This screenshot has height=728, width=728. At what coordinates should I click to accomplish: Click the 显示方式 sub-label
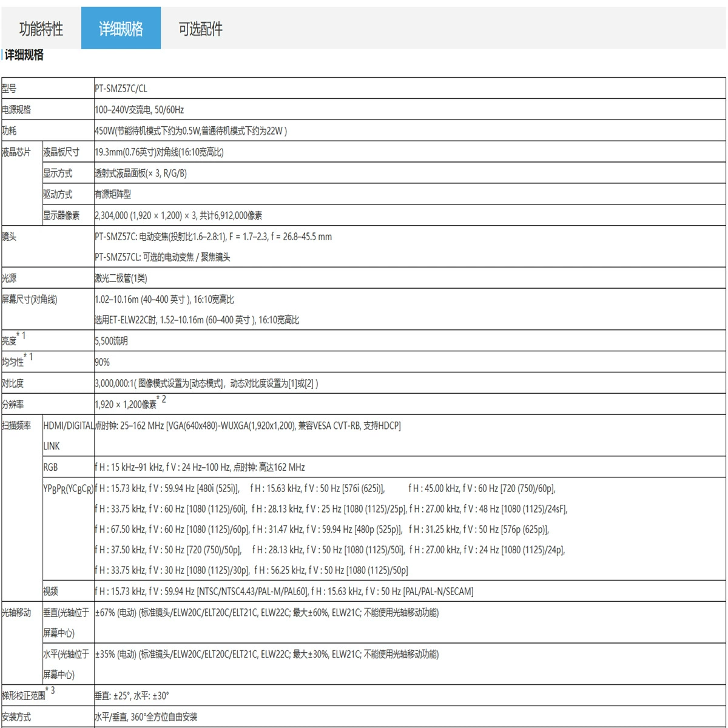58,174
